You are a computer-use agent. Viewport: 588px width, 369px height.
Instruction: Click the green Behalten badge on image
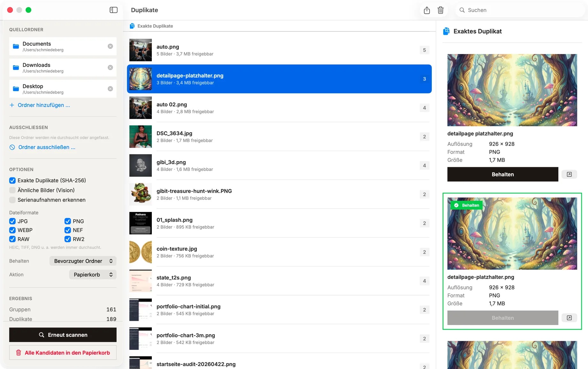pyautogui.click(x=467, y=205)
